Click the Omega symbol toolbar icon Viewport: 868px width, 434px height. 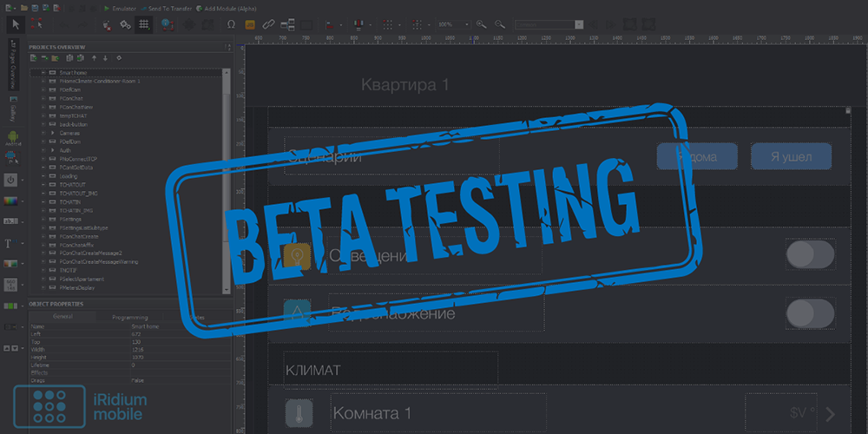(x=230, y=24)
